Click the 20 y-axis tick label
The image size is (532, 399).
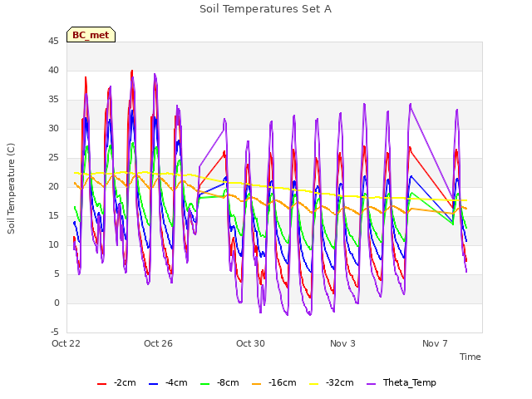coord(53,186)
